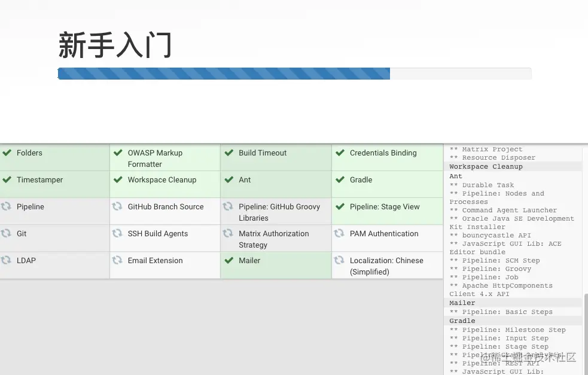
Task: Click the checkmark icon beside OWASP Markup Formatter
Action: tap(118, 153)
